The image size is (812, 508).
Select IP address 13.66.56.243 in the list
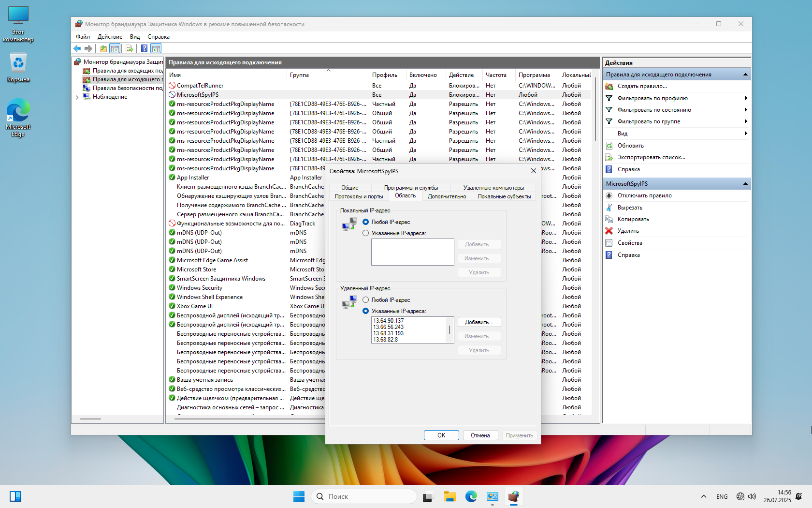coord(388,327)
